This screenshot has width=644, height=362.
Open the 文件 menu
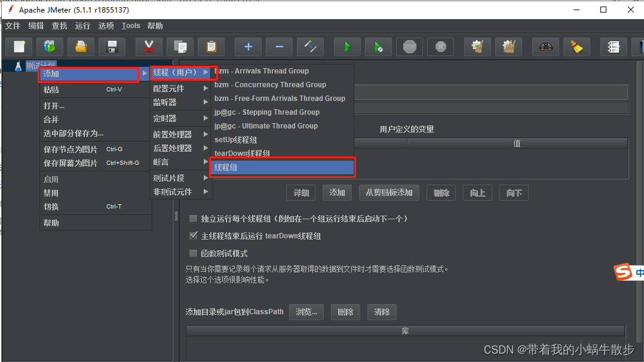click(x=13, y=26)
